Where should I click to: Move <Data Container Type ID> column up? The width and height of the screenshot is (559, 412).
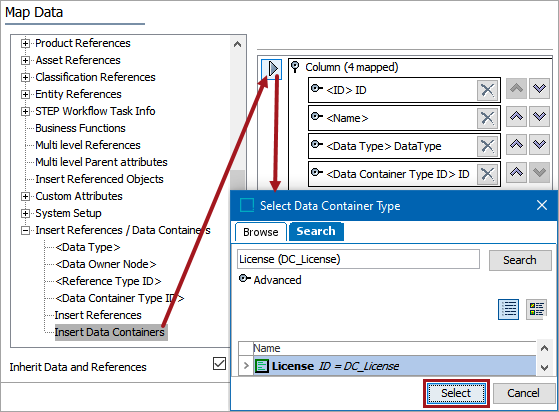[516, 172]
